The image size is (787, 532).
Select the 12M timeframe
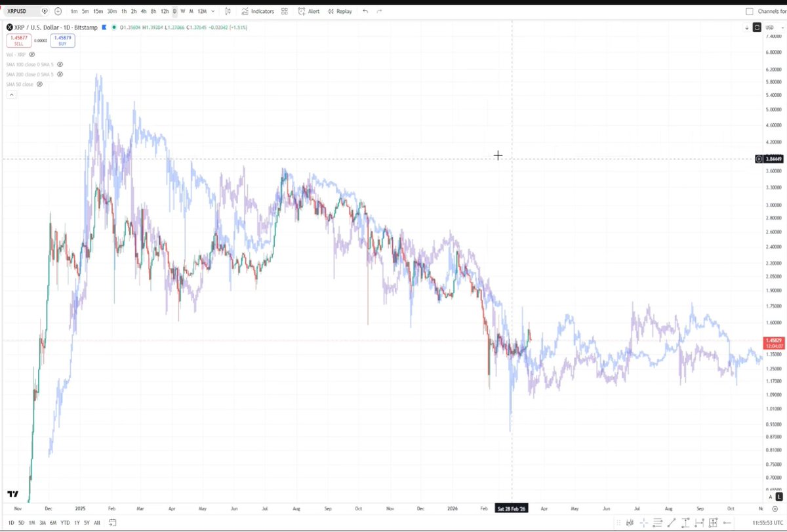click(201, 11)
